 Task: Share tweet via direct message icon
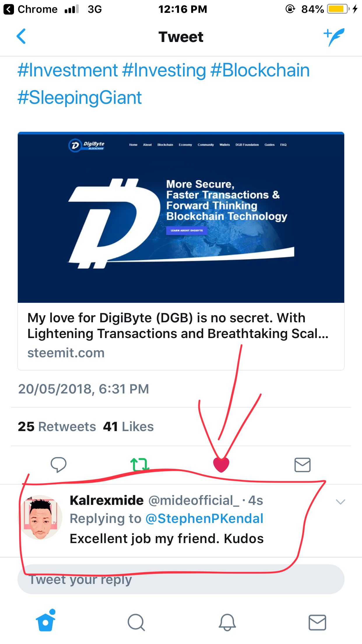click(x=302, y=465)
